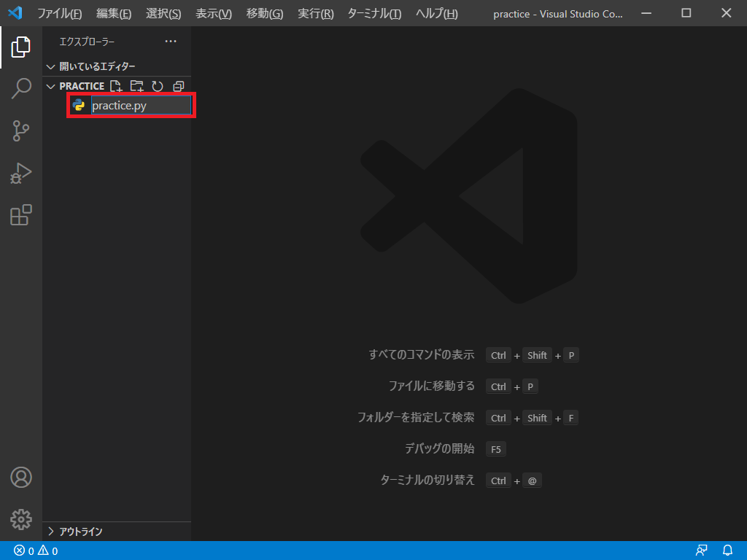The width and height of the screenshot is (747, 560).
Task: Minimize the Visual Studio Code window
Action: tap(646, 13)
